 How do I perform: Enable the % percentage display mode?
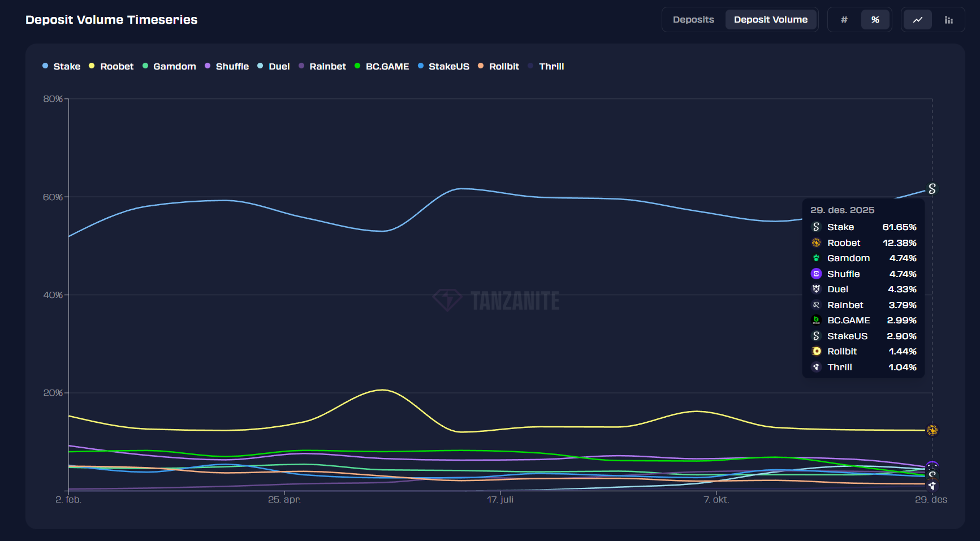pos(875,19)
